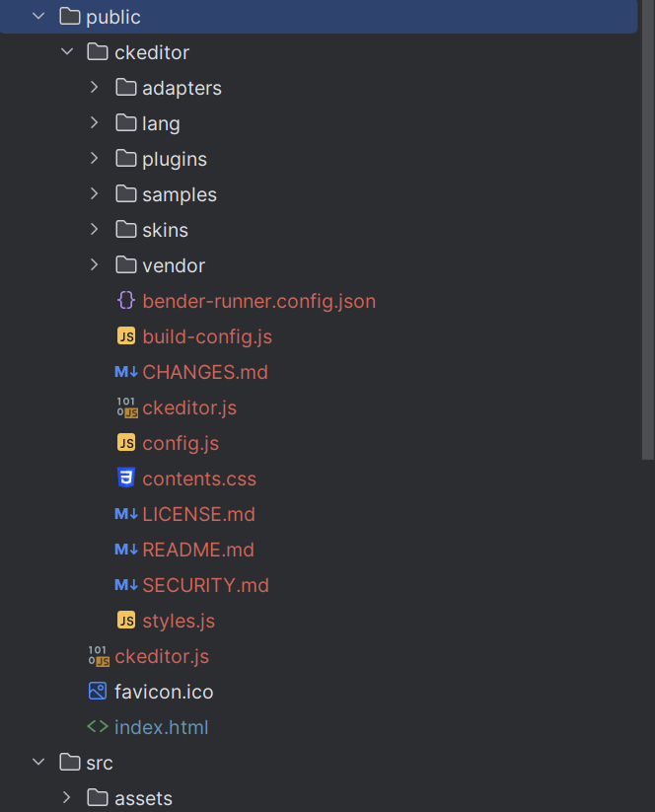Click the CKEditor logo icon beside ckeditor.js
Image resolution: width=655 pixels, height=812 pixels.
click(x=125, y=406)
